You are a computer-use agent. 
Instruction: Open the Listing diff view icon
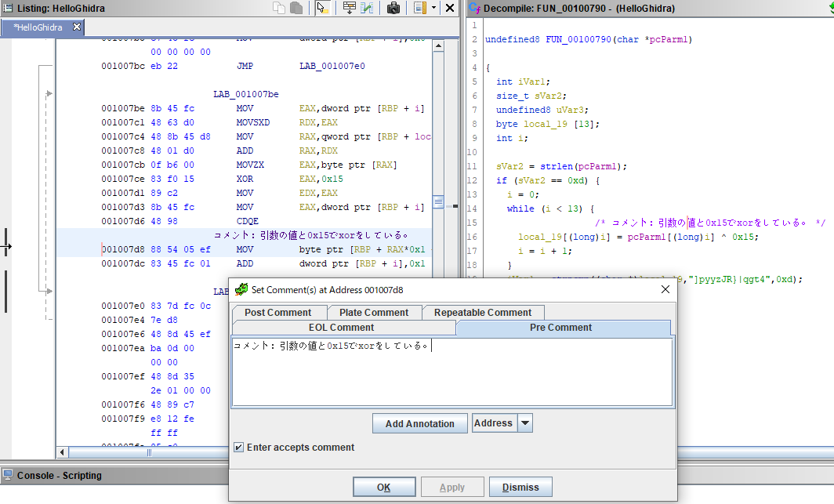(367, 8)
